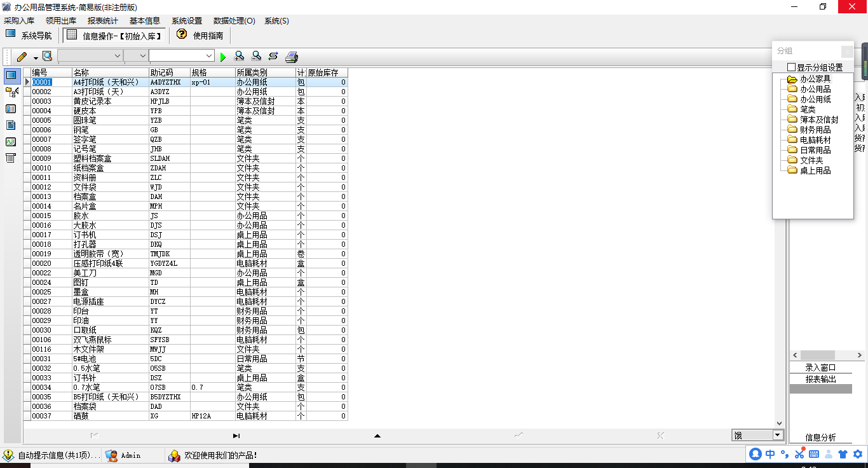Open the 领用出库 menu

[61, 21]
